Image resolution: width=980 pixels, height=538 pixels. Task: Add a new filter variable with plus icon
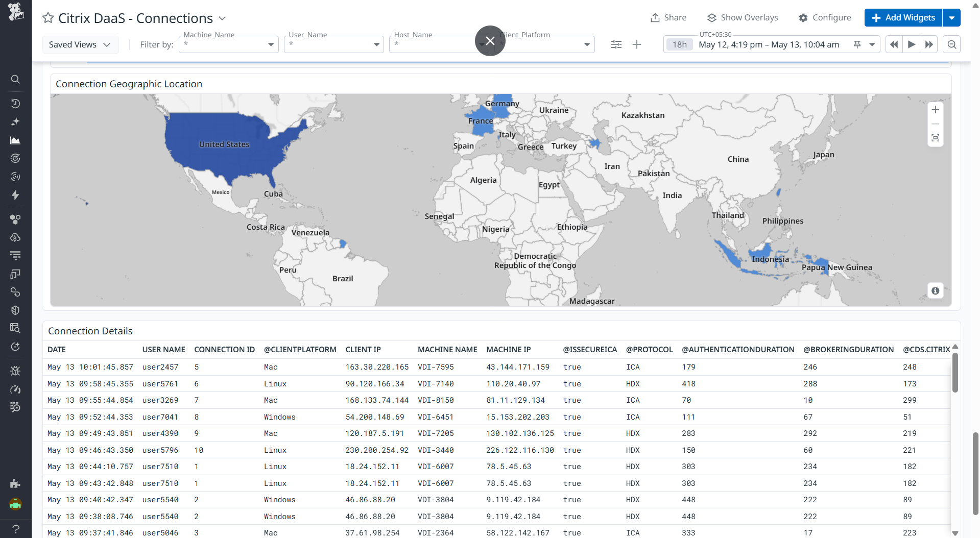coord(637,44)
